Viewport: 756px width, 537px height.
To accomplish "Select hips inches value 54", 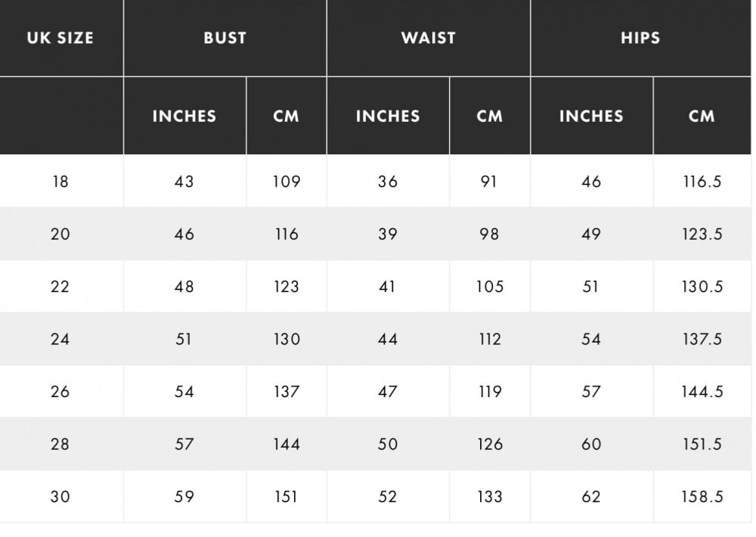I will click(592, 339).
